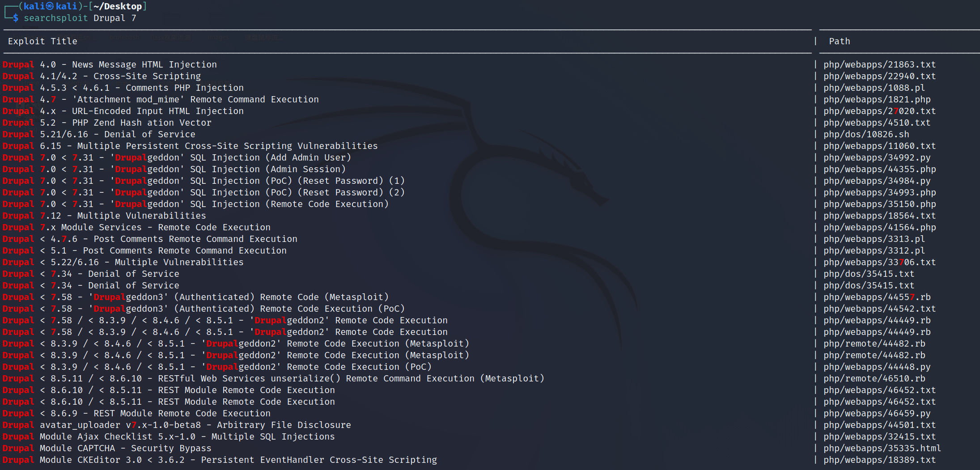
Task: Click Drupalgeddon SQL Injection (Add Admin User) row
Action: [177, 157]
